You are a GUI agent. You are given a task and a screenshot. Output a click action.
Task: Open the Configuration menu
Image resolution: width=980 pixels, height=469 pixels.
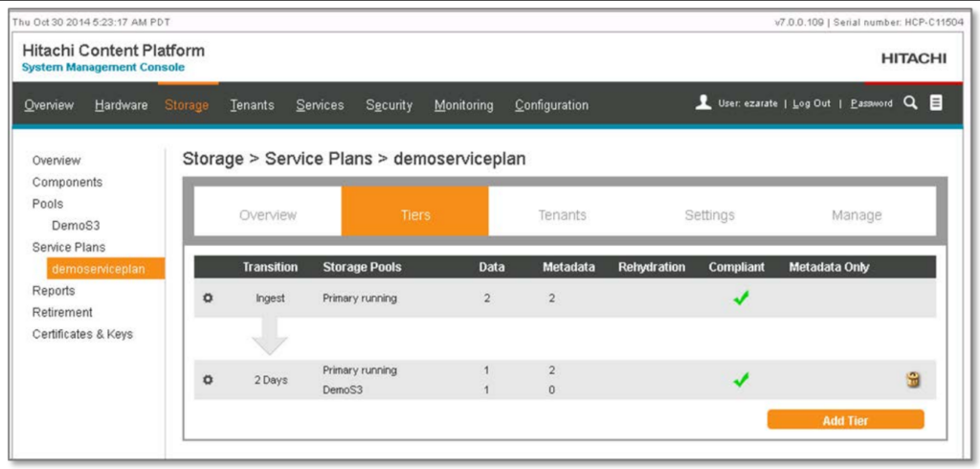coord(551,105)
